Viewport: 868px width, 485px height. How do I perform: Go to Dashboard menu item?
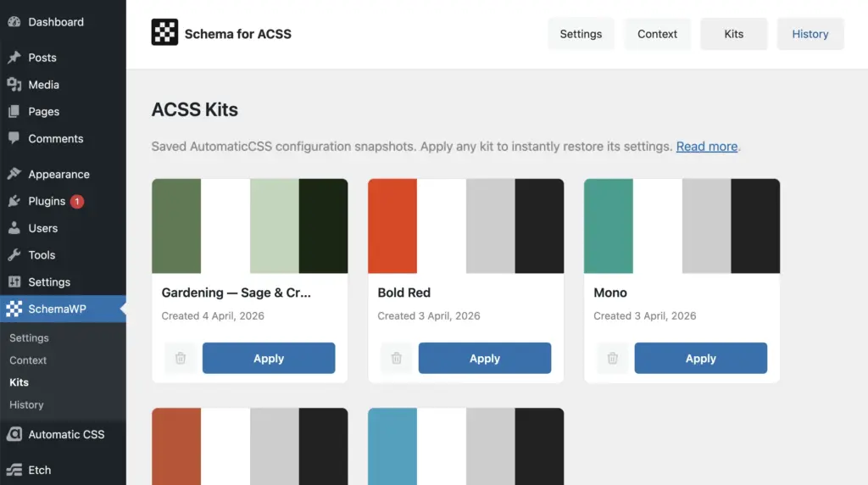[63, 22]
